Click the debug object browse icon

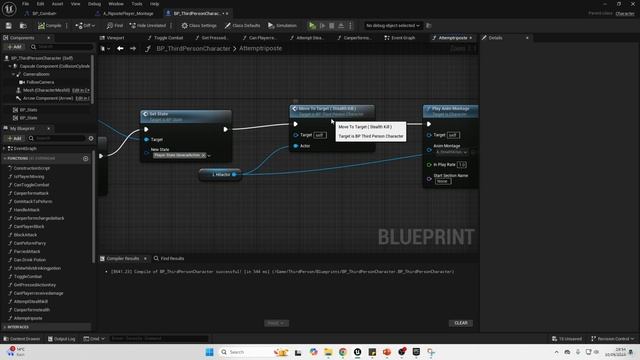429,25
